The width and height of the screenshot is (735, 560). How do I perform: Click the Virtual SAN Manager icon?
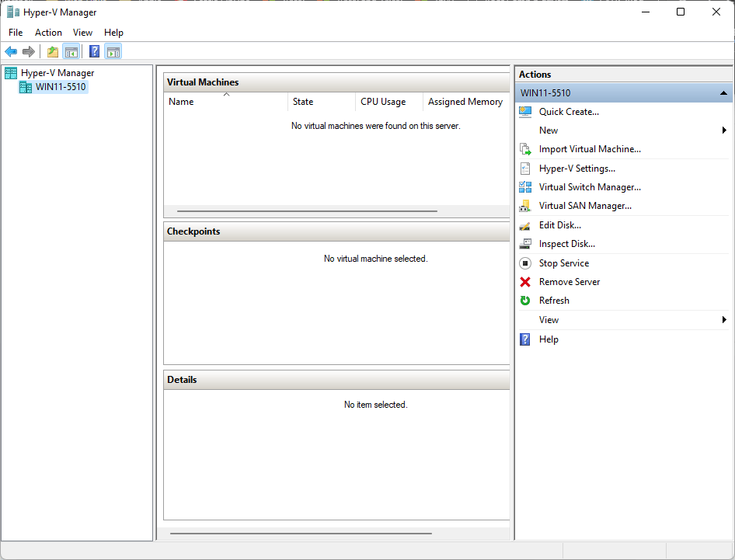[525, 206]
